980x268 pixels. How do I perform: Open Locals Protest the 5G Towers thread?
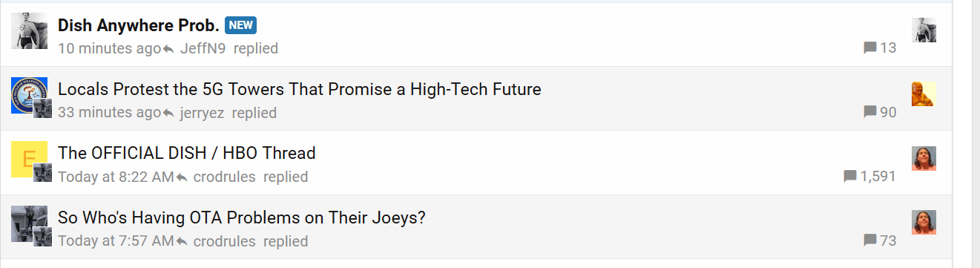[300, 90]
